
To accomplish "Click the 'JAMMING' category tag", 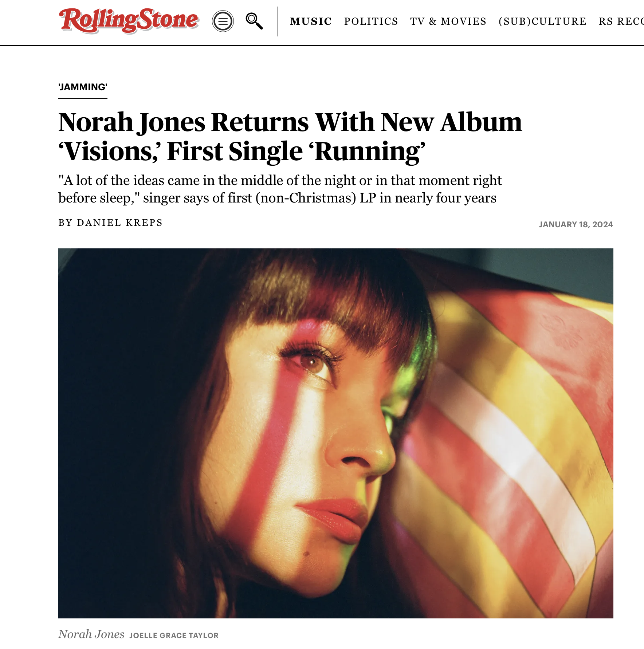I will coord(83,87).
